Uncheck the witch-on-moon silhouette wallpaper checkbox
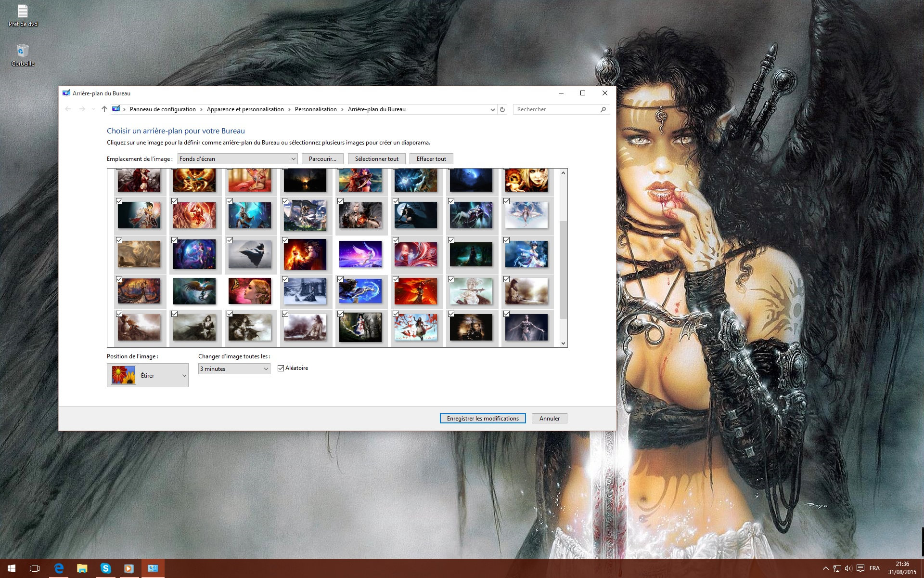 click(x=396, y=201)
